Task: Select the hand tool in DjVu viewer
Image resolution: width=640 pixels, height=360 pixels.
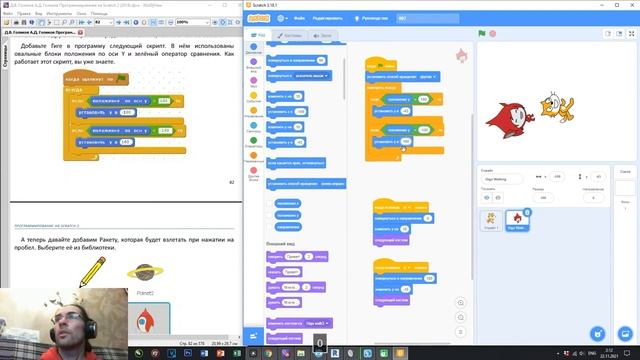Action: [x=41, y=22]
